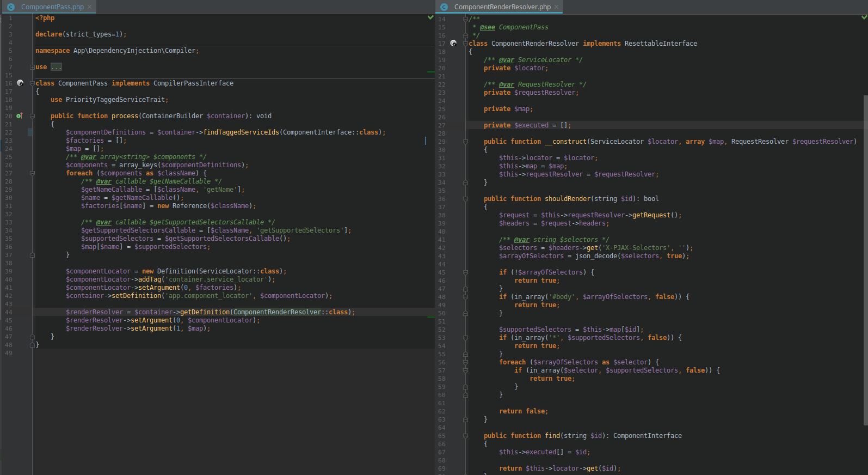Image resolution: width=868 pixels, height=475 pixels.
Task: Collapse the process function body
Action: click(x=32, y=116)
